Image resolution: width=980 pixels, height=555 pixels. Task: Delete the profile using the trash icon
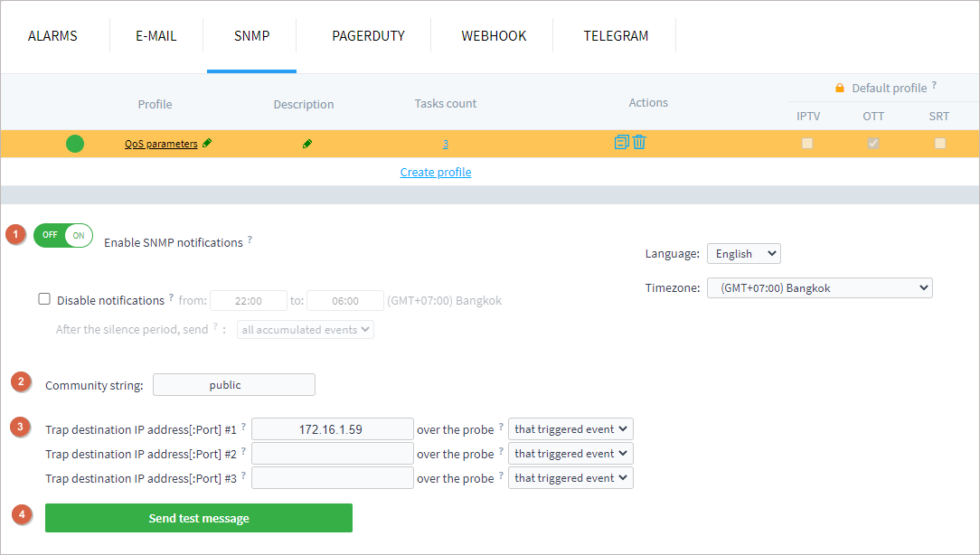coord(639,142)
